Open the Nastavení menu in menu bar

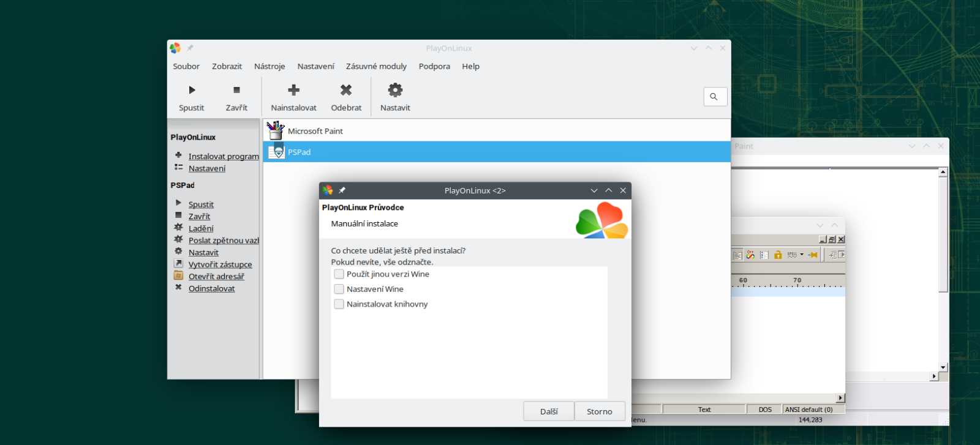[x=315, y=66]
